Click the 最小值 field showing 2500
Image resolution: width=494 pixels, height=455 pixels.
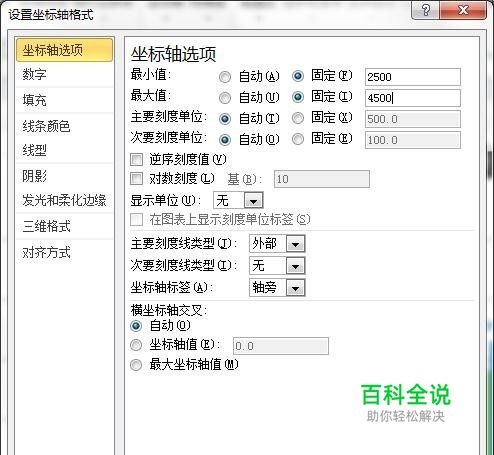[413, 77]
